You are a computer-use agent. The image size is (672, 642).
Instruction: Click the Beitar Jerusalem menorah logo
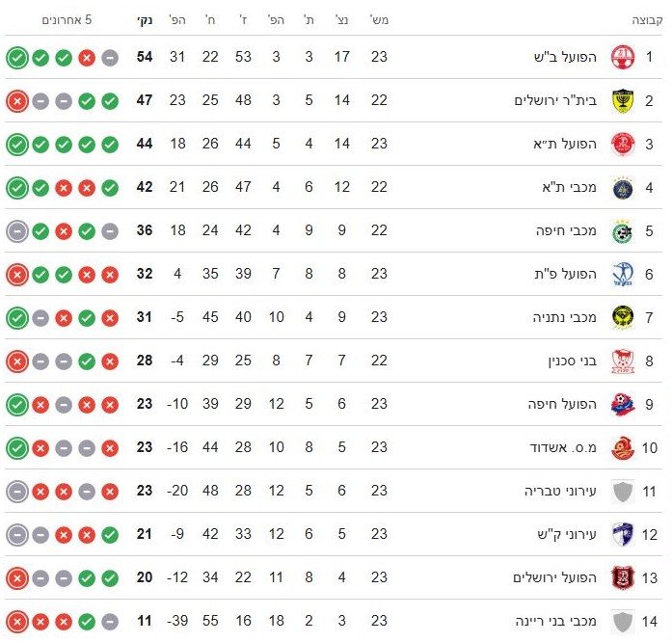point(624,101)
